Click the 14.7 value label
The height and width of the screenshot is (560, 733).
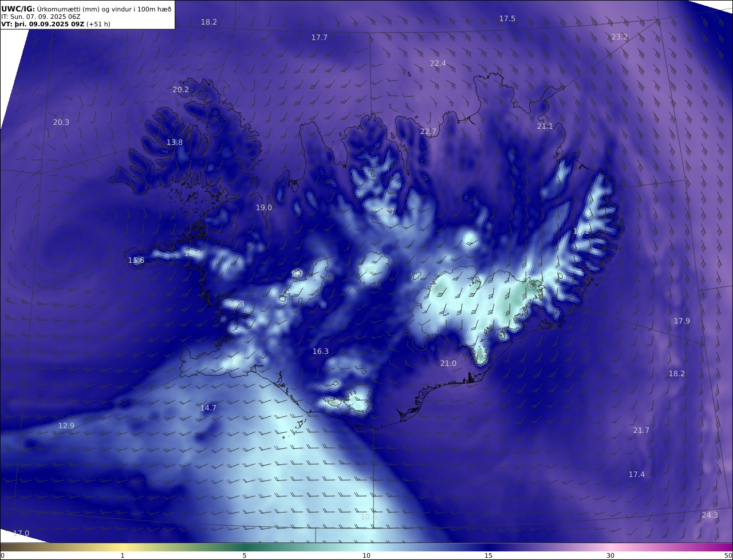point(208,408)
